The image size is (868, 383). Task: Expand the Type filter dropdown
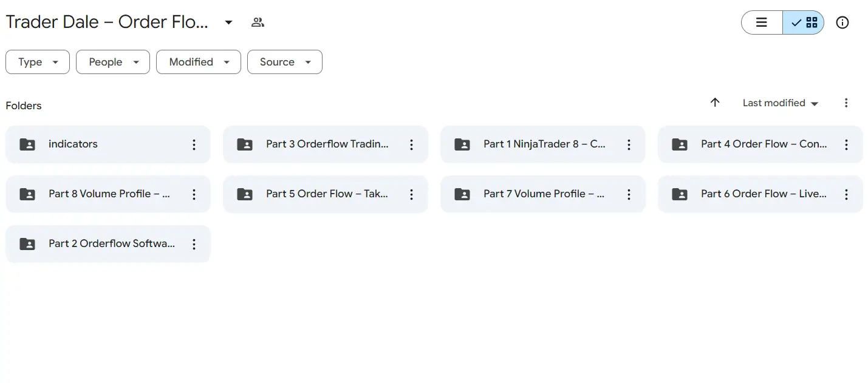38,62
